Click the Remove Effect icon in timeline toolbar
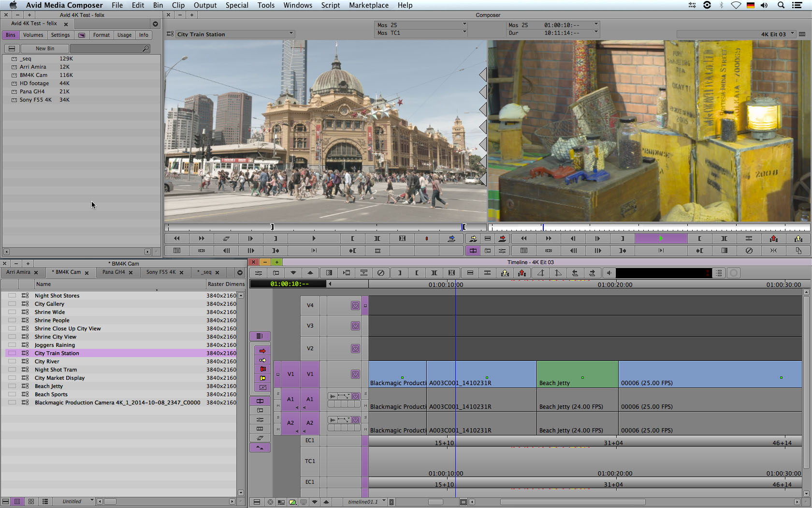 click(x=381, y=273)
